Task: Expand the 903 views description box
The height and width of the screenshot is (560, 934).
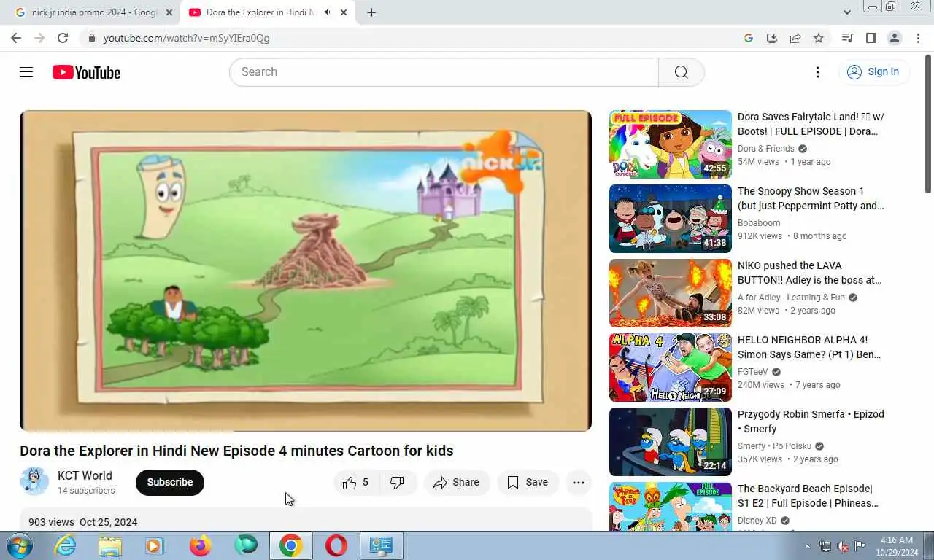Action: point(306,519)
